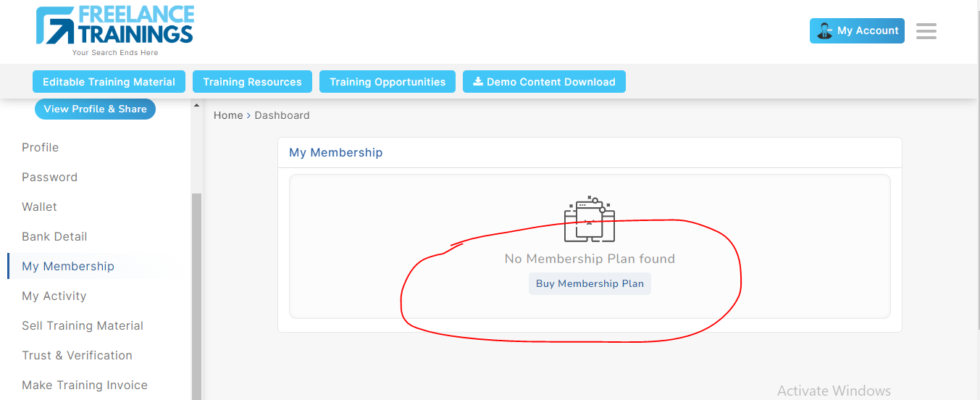This screenshot has height=400, width=980.
Task: Open the hamburger menu icon
Action: (926, 31)
